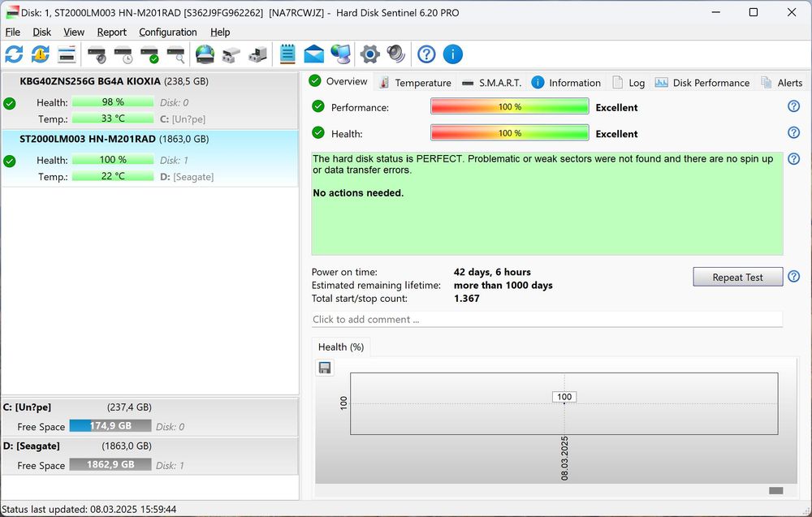Click the disk with green checkmark icon

tap(149, 54)
